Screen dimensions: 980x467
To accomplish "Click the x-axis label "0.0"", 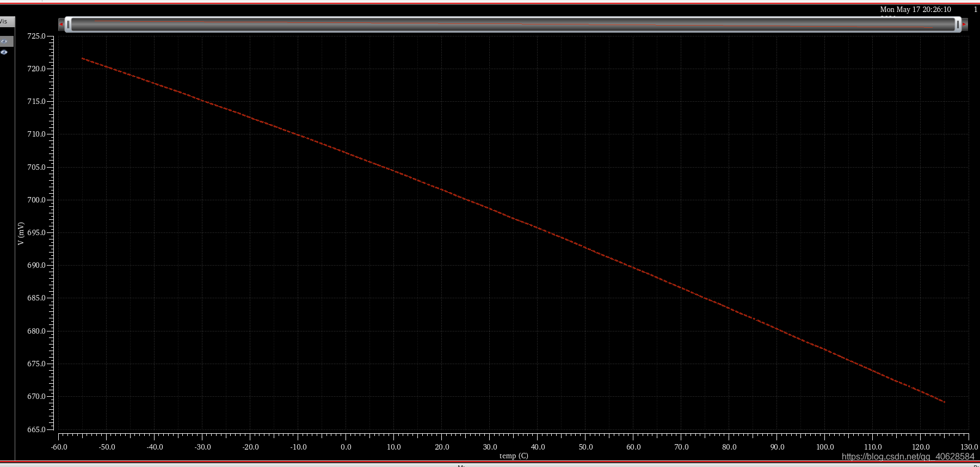I will (346, 447).
